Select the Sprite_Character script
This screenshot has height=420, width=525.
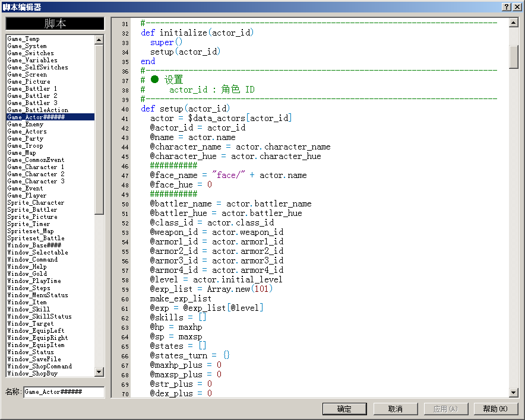[x=50, y=203]
